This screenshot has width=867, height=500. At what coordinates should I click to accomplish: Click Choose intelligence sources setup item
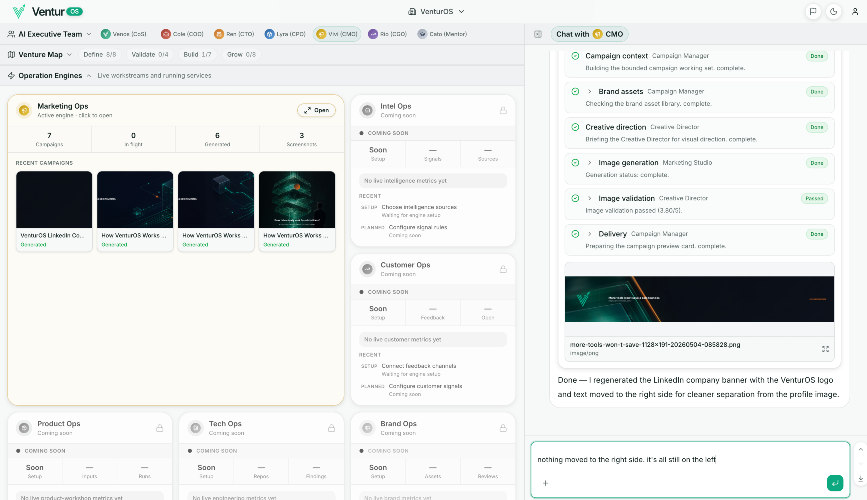419,207
